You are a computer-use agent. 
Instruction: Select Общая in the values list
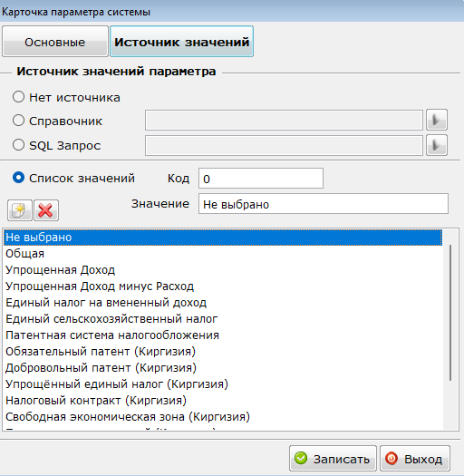(x=223, y=254)
